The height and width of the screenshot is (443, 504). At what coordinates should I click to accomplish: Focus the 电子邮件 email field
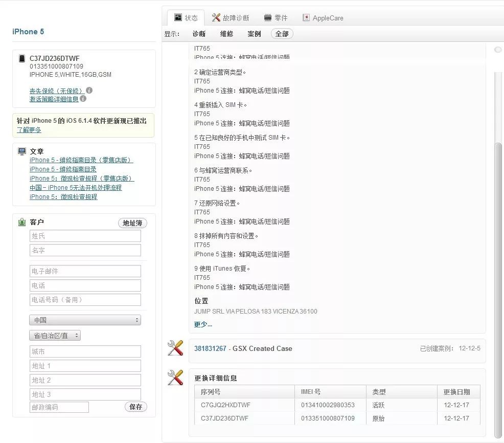85,271
